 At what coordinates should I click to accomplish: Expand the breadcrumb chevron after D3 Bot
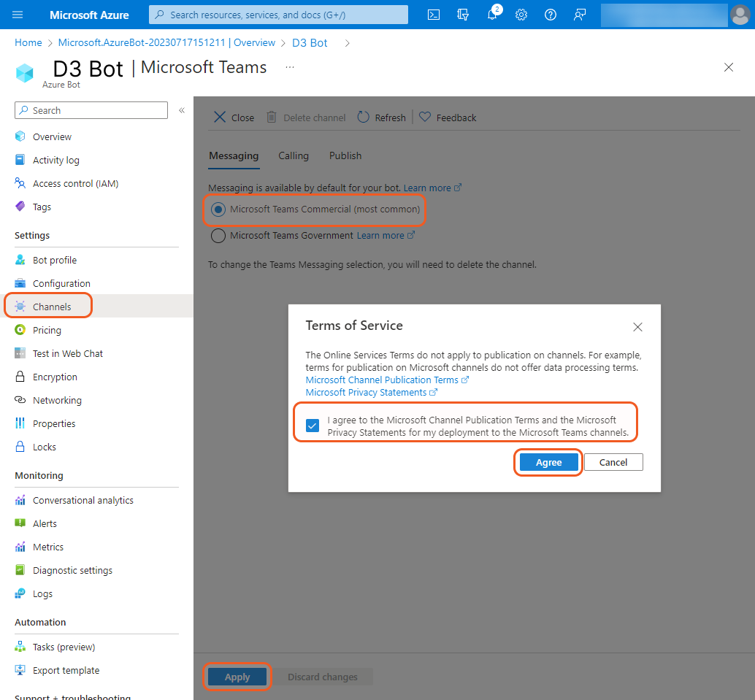click(x=347, y=43)
